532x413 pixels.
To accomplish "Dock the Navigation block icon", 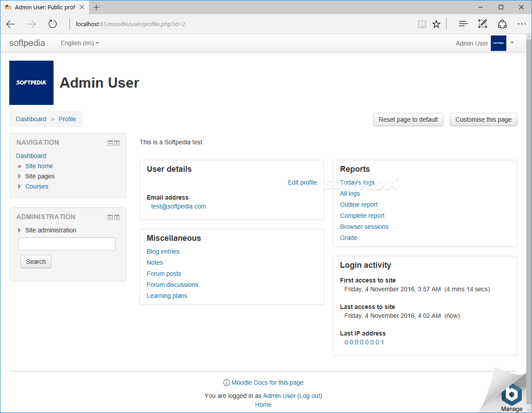I will click(x=117, y=143).
